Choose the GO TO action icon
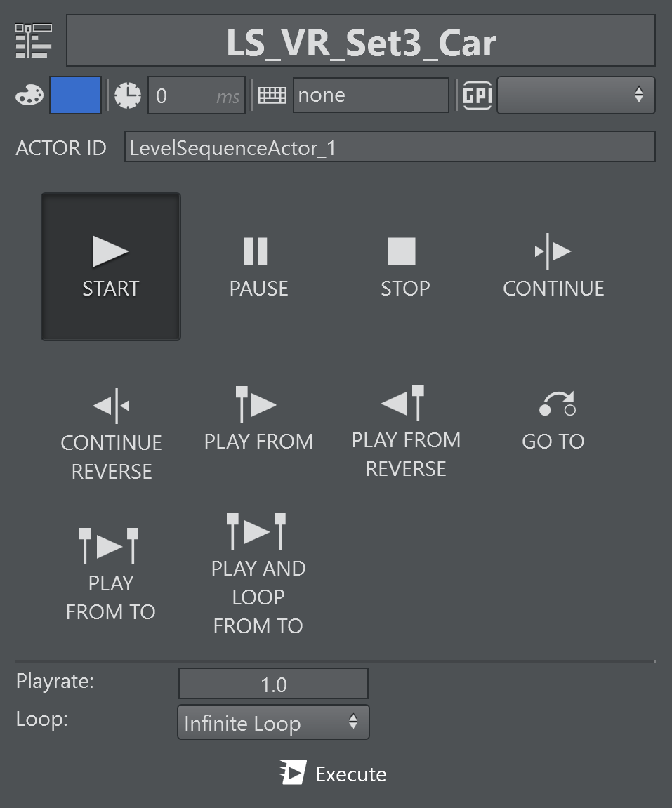This screenshot has height=808, width=672. [553, 420]
